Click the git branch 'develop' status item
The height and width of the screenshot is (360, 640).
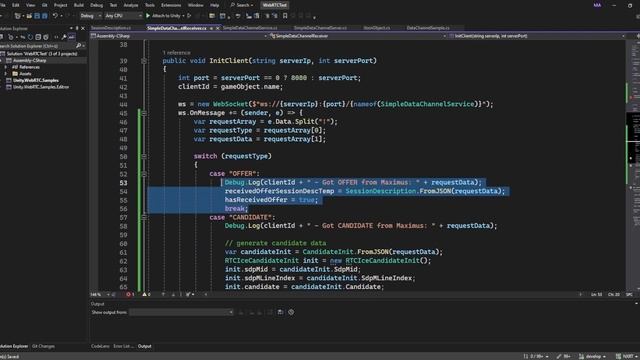click(x=593, y=356)
